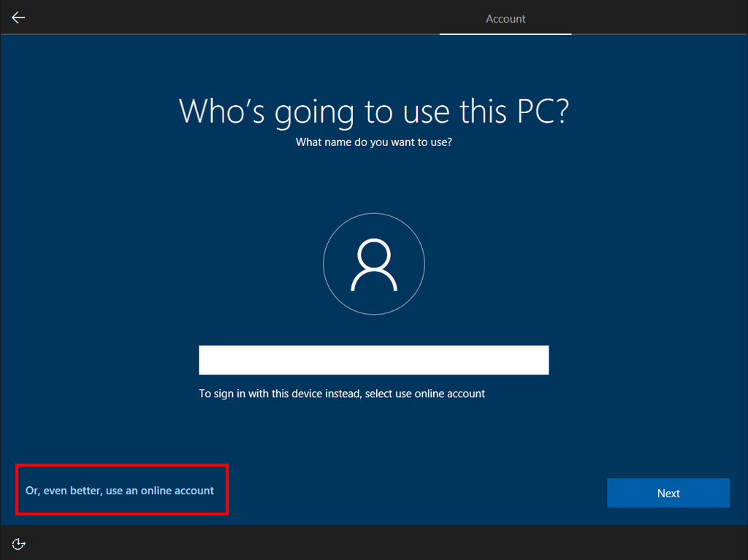Click the person silhouette inside the profile circle
This screenshot has width=748, height=560.
(x=374, y=264)
